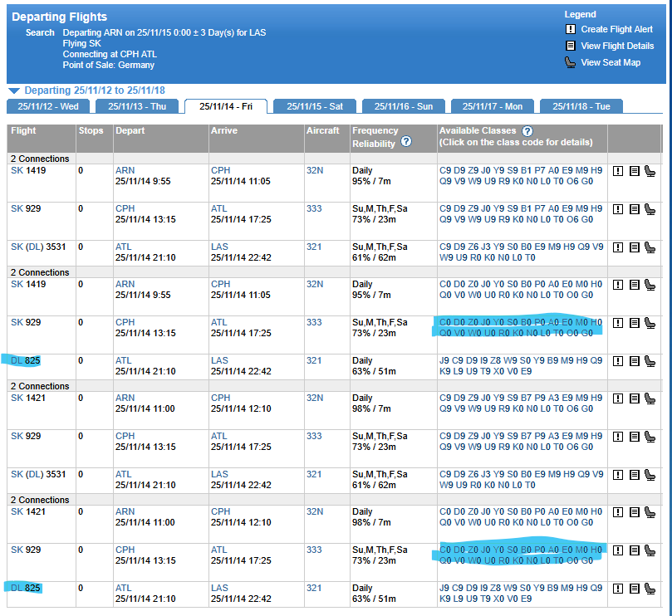View the seat map for the first SK 1419 row
Viewport: 672px width, 616px height.
650,171
